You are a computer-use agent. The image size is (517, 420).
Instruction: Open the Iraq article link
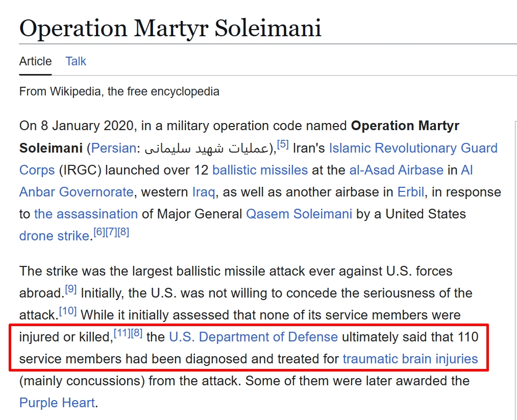point(204,192)
